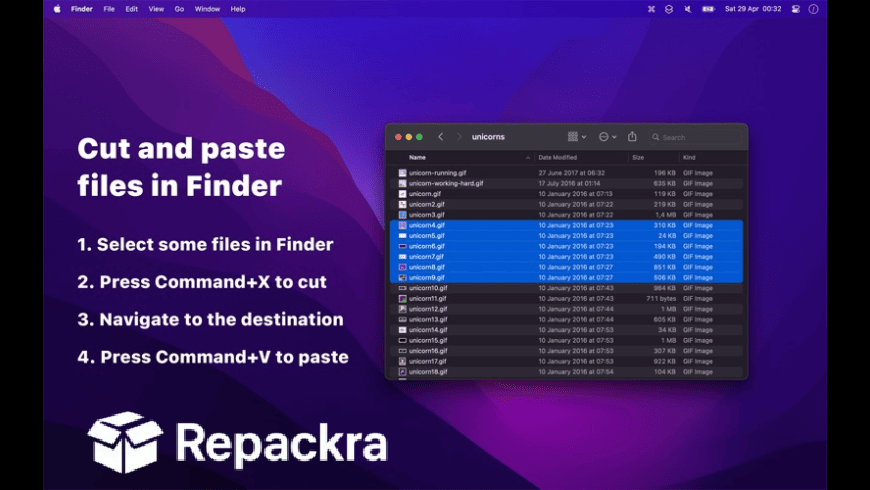
Task: Select unicorn13.gif file name
Action: 428,320
